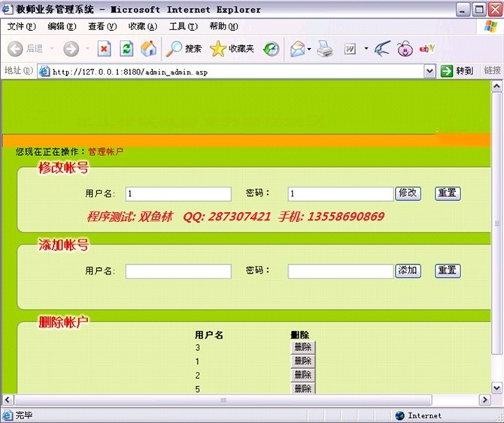Expand the address bar dropdown

pyautogui.click(x=430, y=72)
